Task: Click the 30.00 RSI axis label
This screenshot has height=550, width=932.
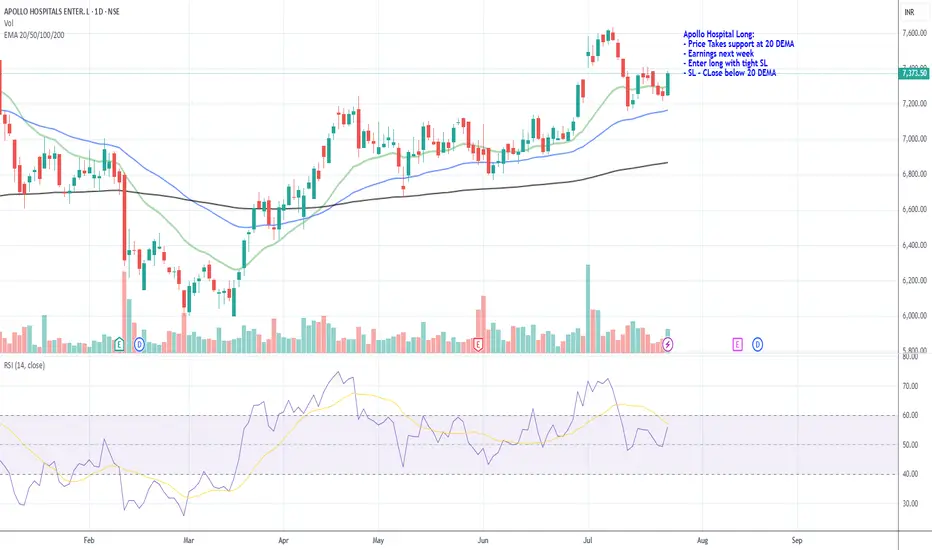Action: pyautogui.click(x=910, y=504)
